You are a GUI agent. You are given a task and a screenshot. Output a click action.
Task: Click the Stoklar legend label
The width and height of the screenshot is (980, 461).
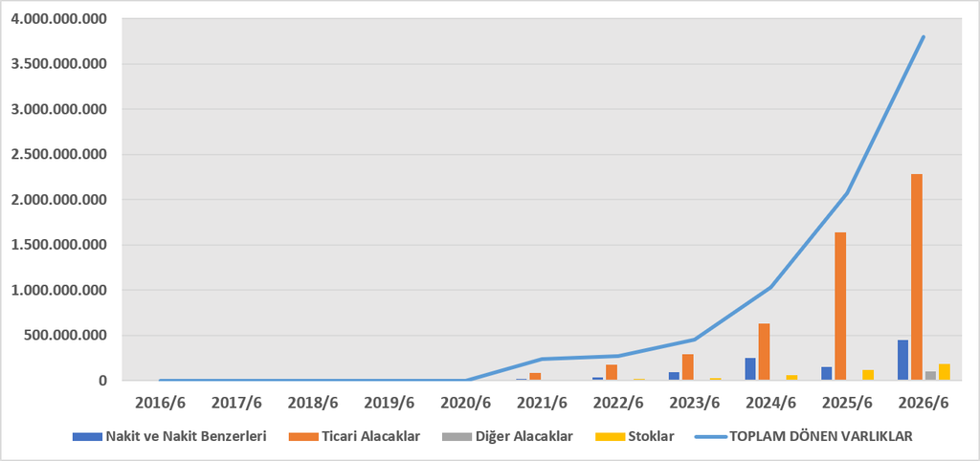[650, 437]
